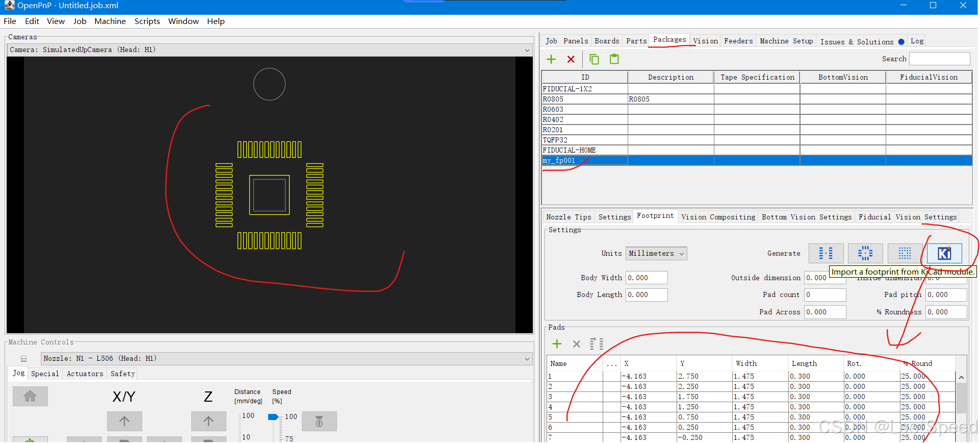This screenshot has width=980, height=443.
Task: Select the R0603 package row
Action: (757, 109)
